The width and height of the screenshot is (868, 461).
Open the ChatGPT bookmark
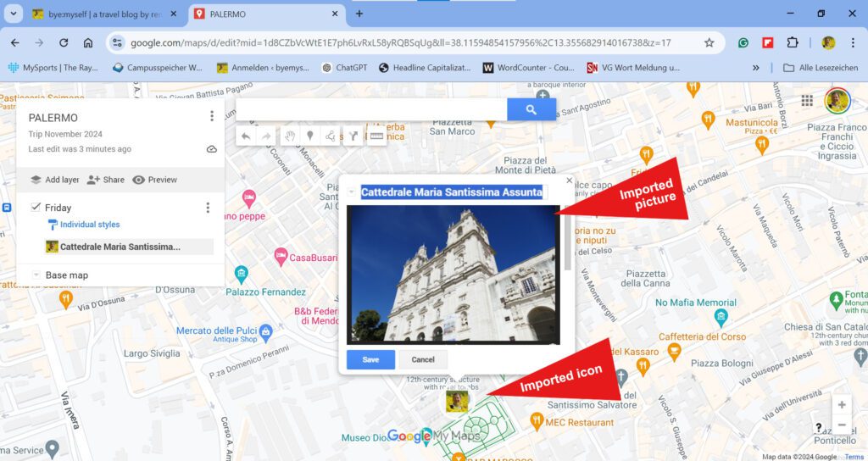[345, 68]
